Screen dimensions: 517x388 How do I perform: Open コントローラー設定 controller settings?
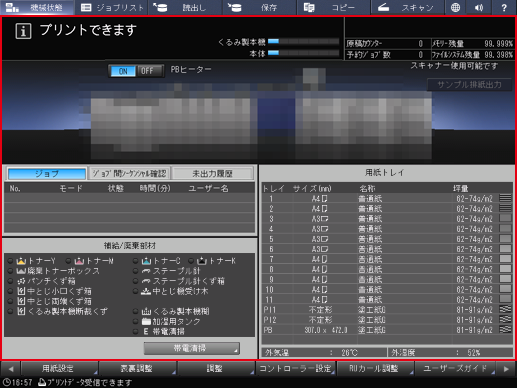pyautogui.click(x=296, y=369)
